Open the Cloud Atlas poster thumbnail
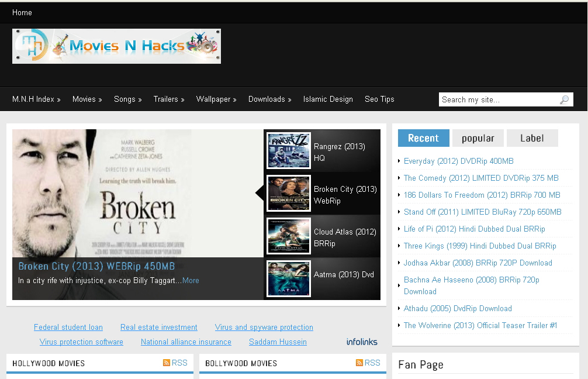Screen dimensions: 588x379 [x=289, y=236]
